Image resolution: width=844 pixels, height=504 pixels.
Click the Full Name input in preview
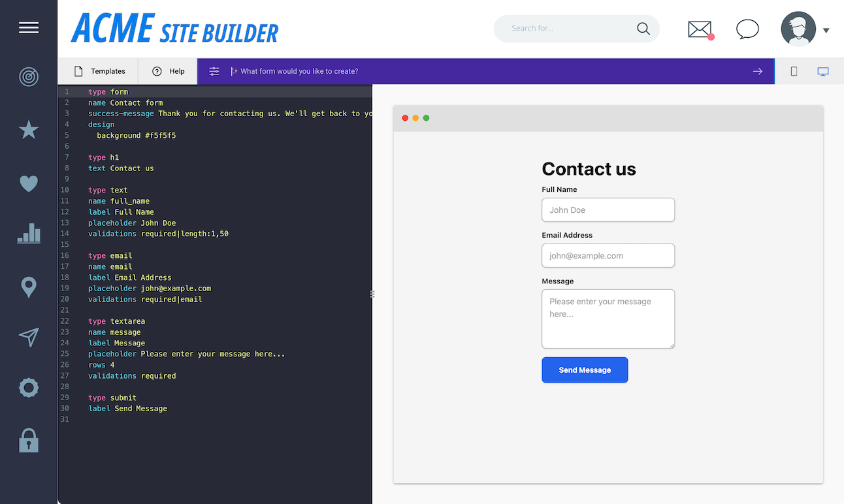[x=608, y=210]
